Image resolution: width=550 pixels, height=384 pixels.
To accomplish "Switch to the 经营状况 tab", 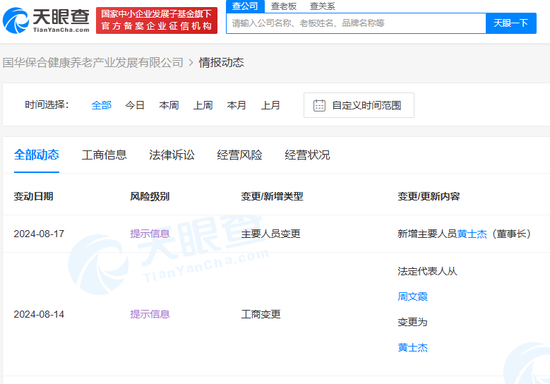I will 307,155.
